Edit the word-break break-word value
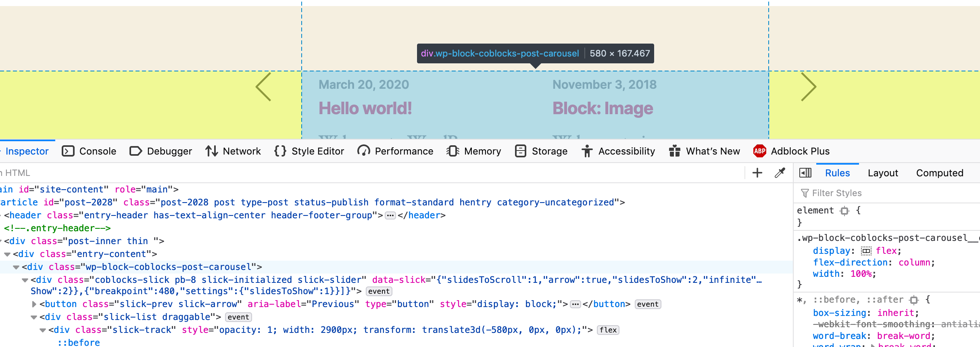Screen dimensions: 980x347 pyautogui.click(x=904, y=336)
